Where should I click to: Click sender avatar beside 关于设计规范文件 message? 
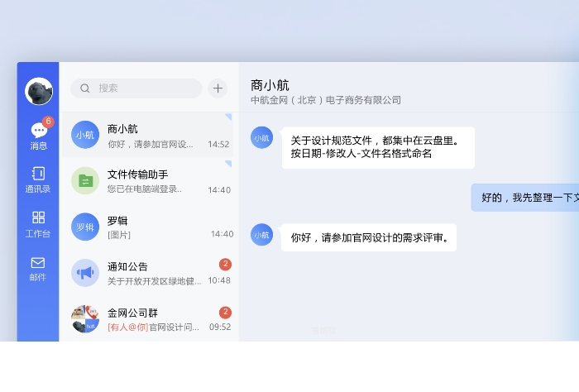pos(262,137)
